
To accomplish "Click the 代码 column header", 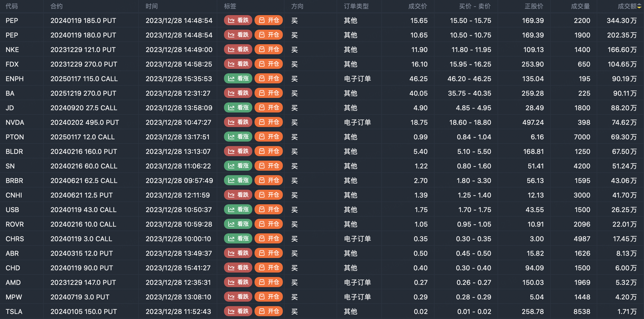I will coord(12,6).
